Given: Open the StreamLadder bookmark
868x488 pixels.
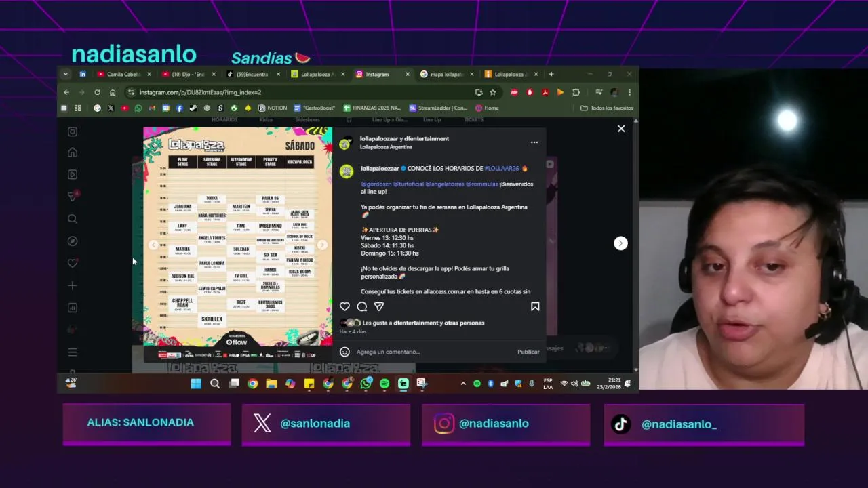Looking at the screenshot, I should 438,108.
